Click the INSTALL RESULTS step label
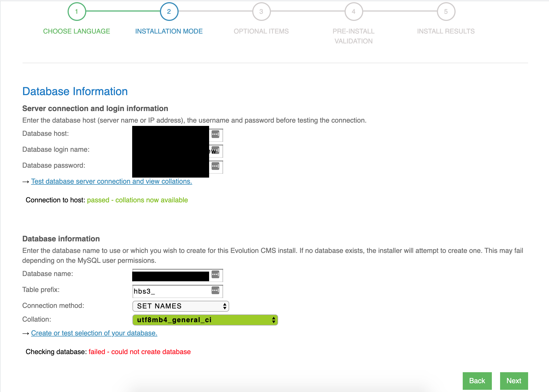Image resolution: width=549 pixels, height=392 pixels. [x=446, y=31]
